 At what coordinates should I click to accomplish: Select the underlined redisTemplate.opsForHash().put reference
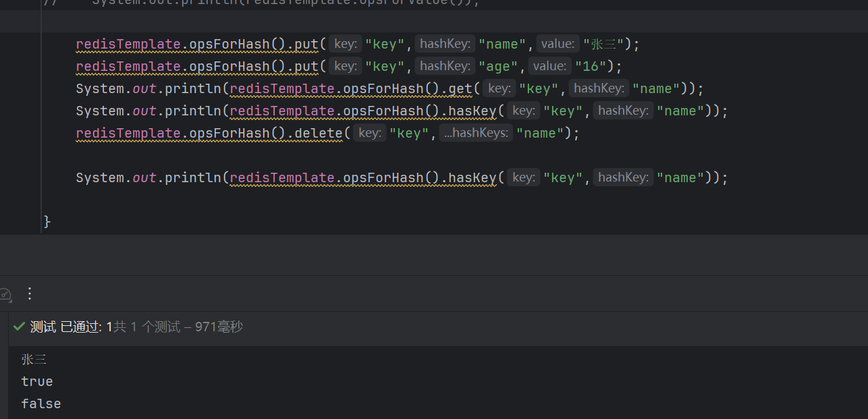(x=196, y=43)
